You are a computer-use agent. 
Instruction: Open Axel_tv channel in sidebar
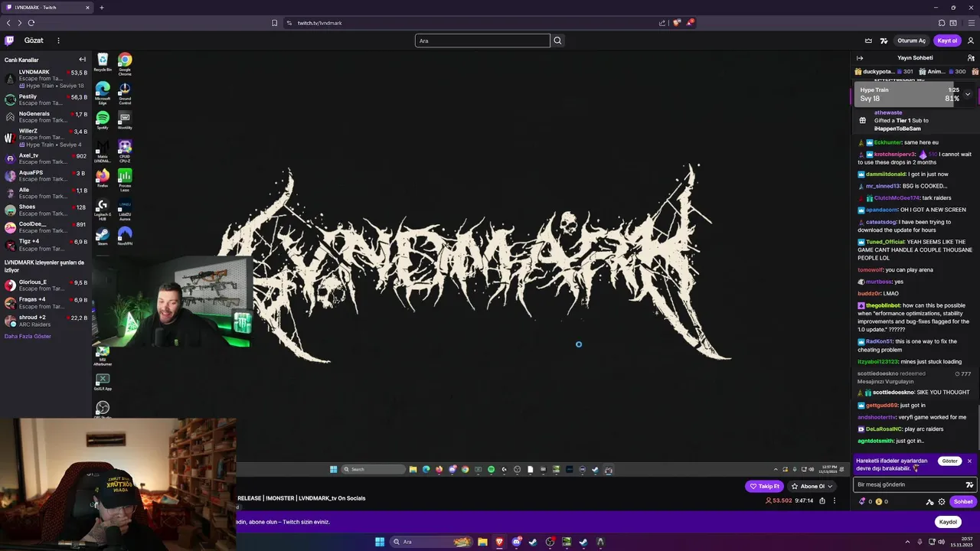coord(46,158)
